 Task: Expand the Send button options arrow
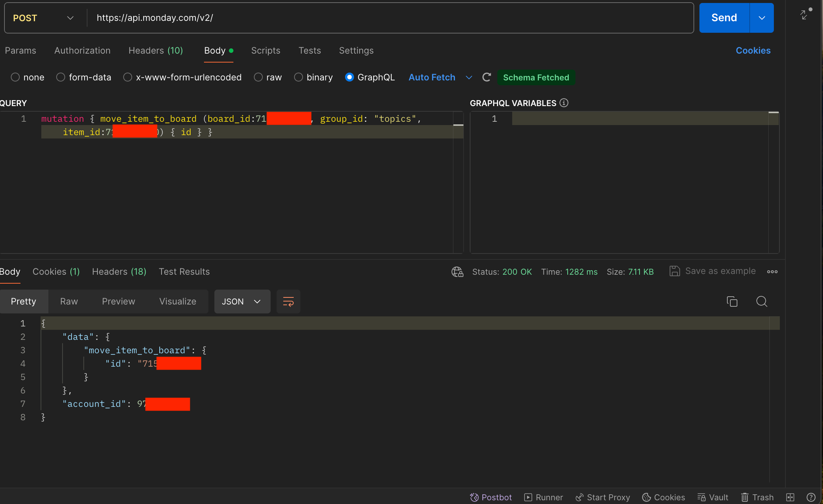[x=762, y=18]
